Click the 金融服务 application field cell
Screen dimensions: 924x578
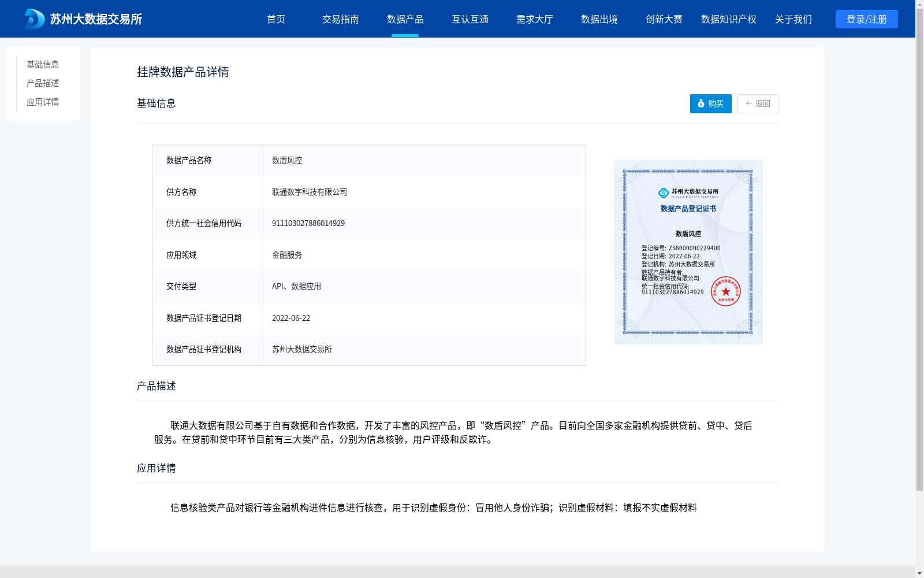tap(424, 255)
